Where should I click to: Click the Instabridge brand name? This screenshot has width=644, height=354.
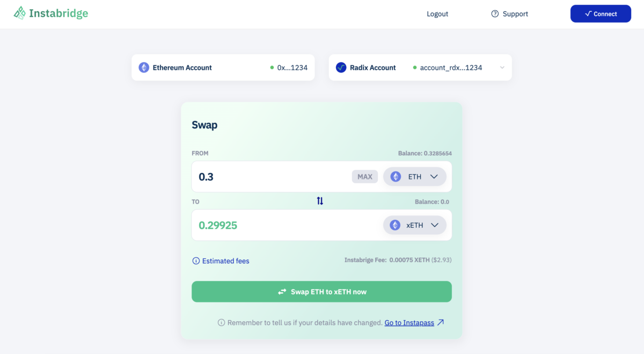coord(58,13)
